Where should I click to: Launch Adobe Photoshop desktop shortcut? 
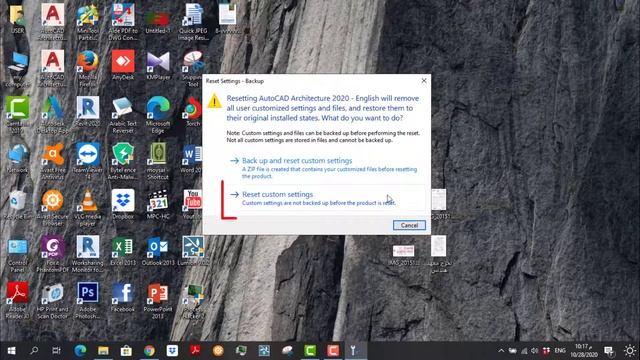pos(87,301)
